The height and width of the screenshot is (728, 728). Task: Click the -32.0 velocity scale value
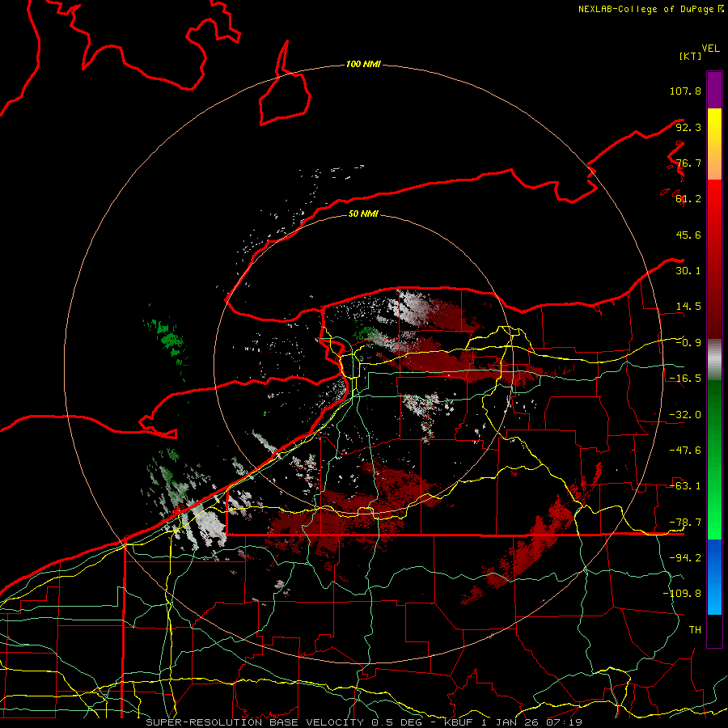point(685,415)
